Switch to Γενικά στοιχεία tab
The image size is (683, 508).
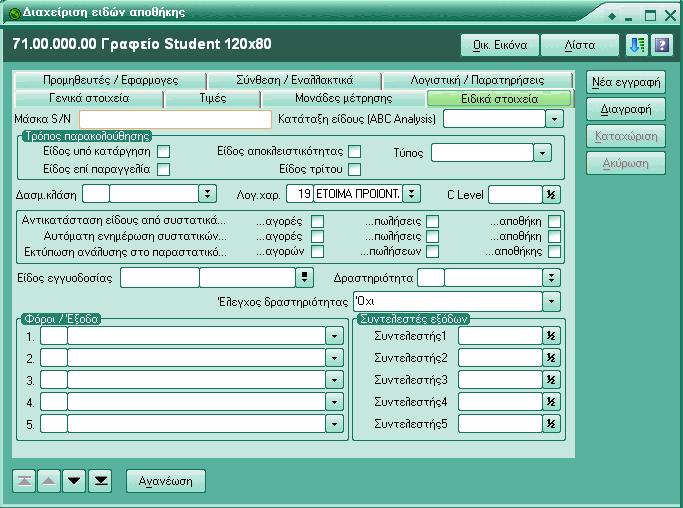point(89,98)
